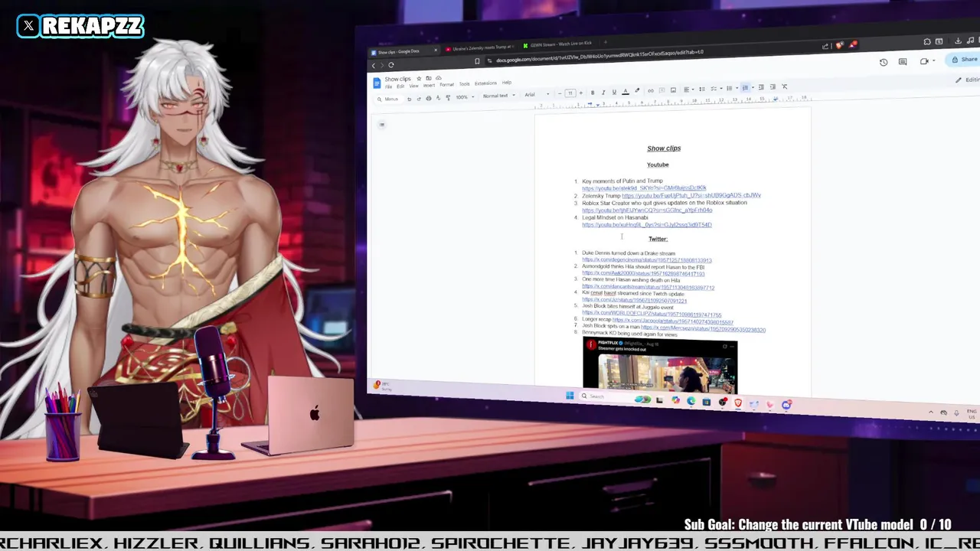The width and height of the screenshot is (980, 551).
Task: Add a comment from toolbar
Action: [x=661, y=90]
